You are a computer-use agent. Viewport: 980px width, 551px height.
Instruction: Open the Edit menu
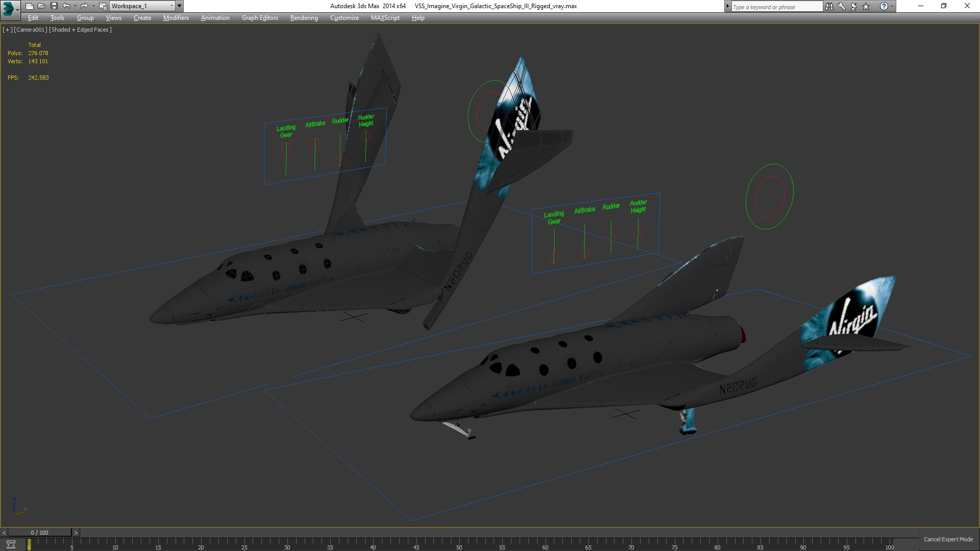click(x=33, y=18)
